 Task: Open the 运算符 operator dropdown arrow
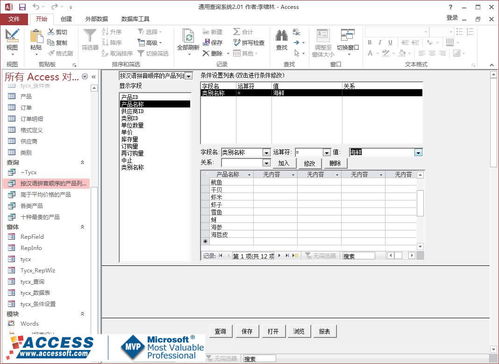327,153
